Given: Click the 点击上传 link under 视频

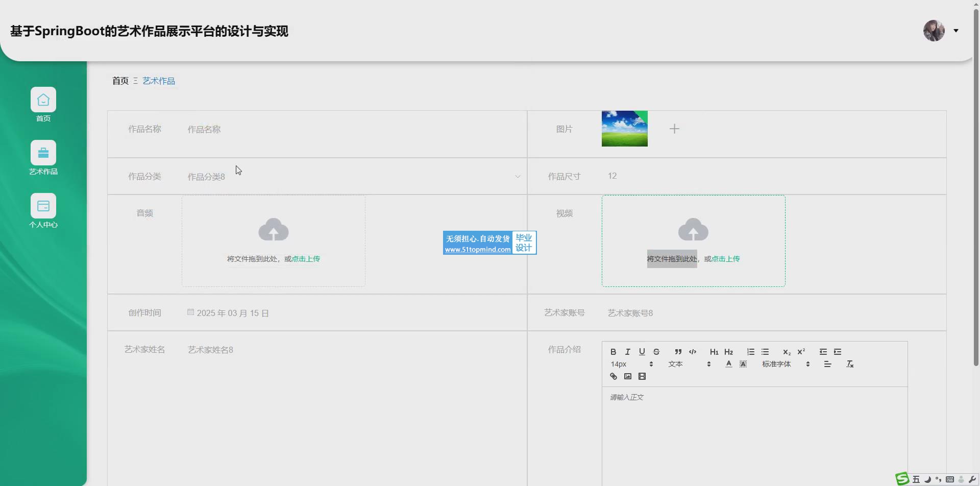Looking at the screenshot, I should point(725,259).
